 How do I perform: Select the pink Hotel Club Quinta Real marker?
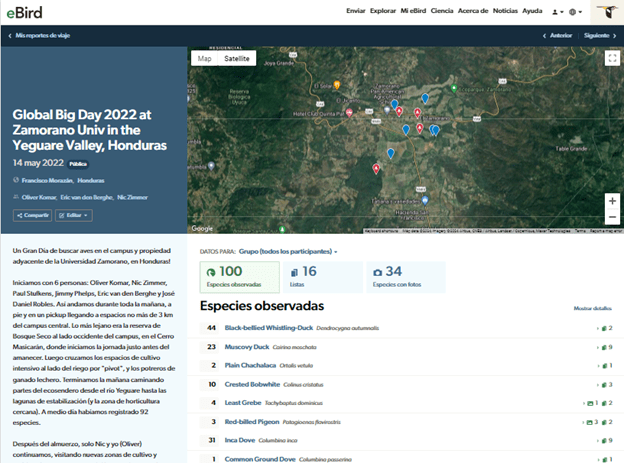click(349, 113)
